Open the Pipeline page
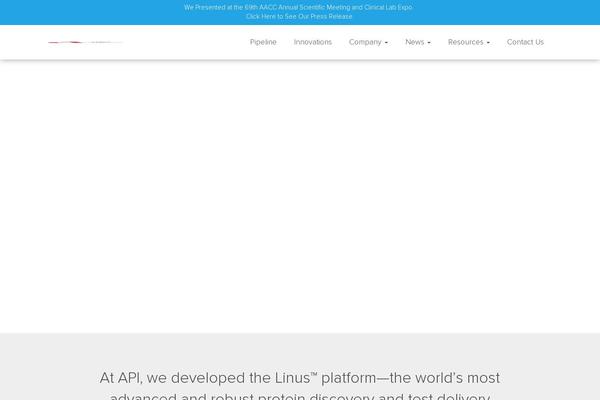 tap(263, 42)
